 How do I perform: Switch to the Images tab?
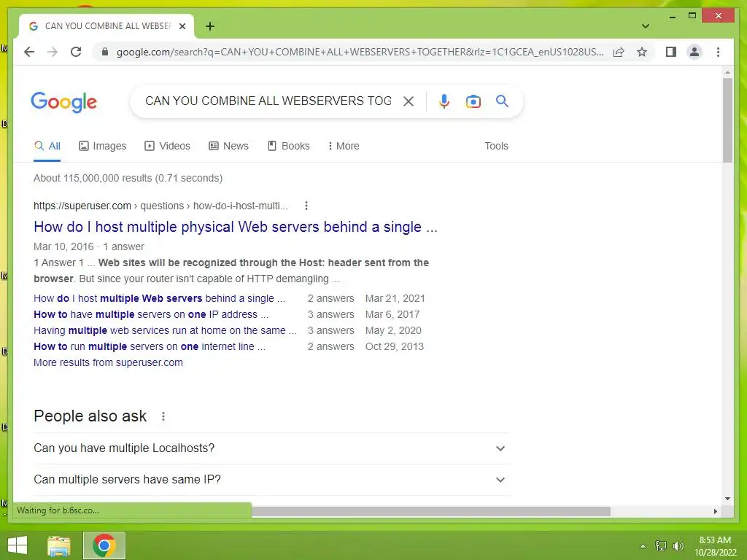(x=102, y=146)
